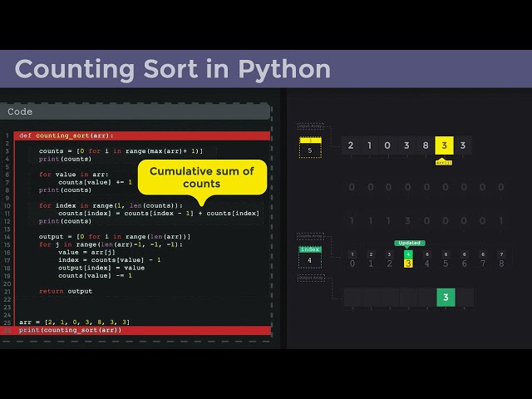Click the yellow pointer label under the highlighted cell
Screen dimensions: 532x399
coord(444,163)
